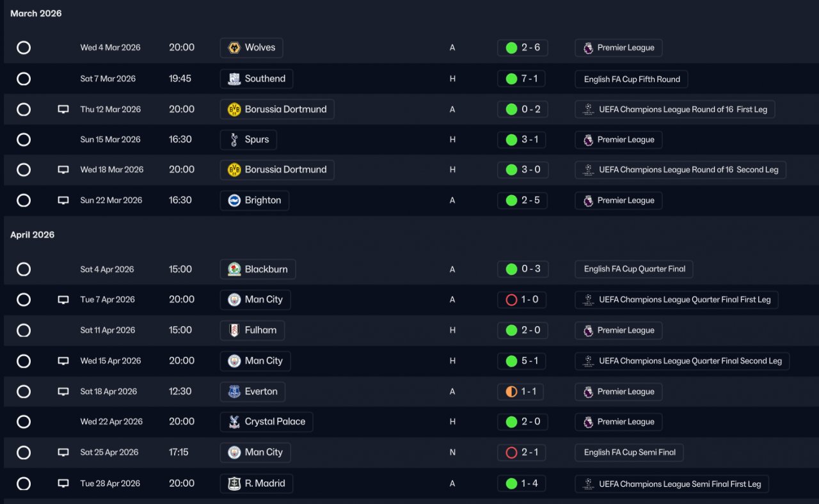819x504 pixels.
Task: Click the Wolves club badge icon
Action: [x=234, y=47]
